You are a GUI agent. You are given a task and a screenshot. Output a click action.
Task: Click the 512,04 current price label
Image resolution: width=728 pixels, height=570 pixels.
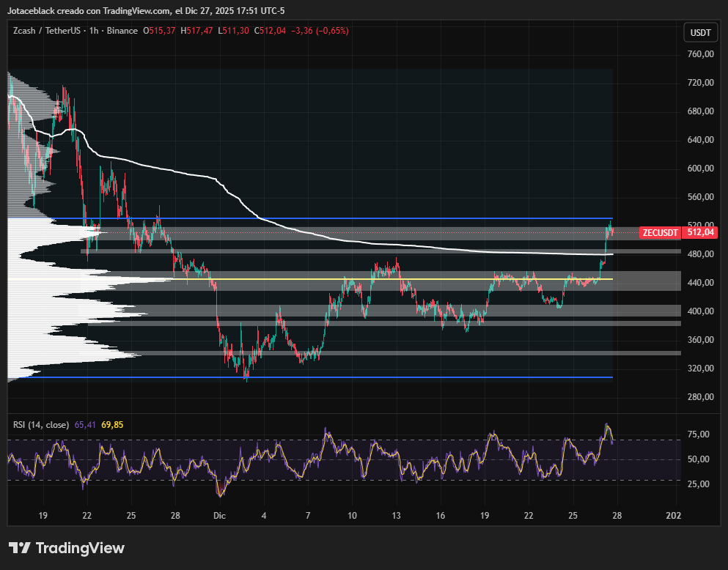pyautogui.click(x=699, y=232)
